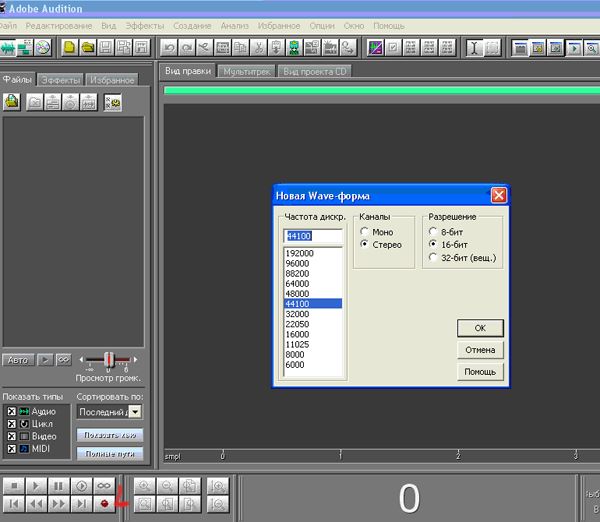Image resolution: width=600 pixels, height=522 pixels.
Task: Click the red Record button
Action: coord(104,504)
